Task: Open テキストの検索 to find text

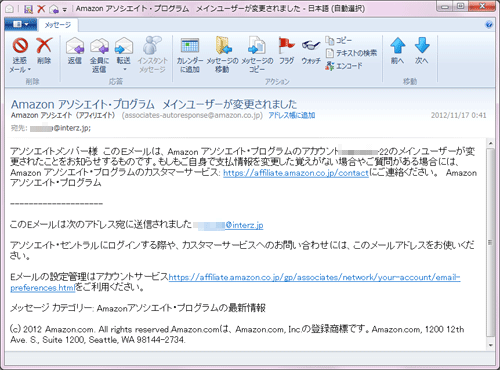Action: click(x=351, y=53)
